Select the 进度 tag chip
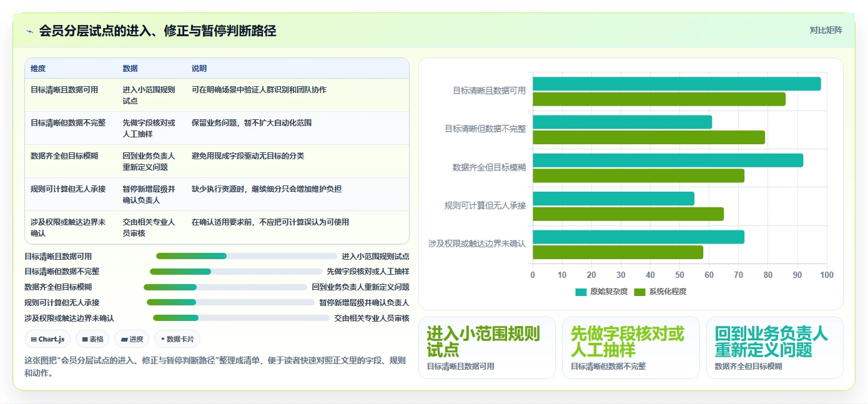The height and width of the screenshot is (404, 868). (132, 339)
